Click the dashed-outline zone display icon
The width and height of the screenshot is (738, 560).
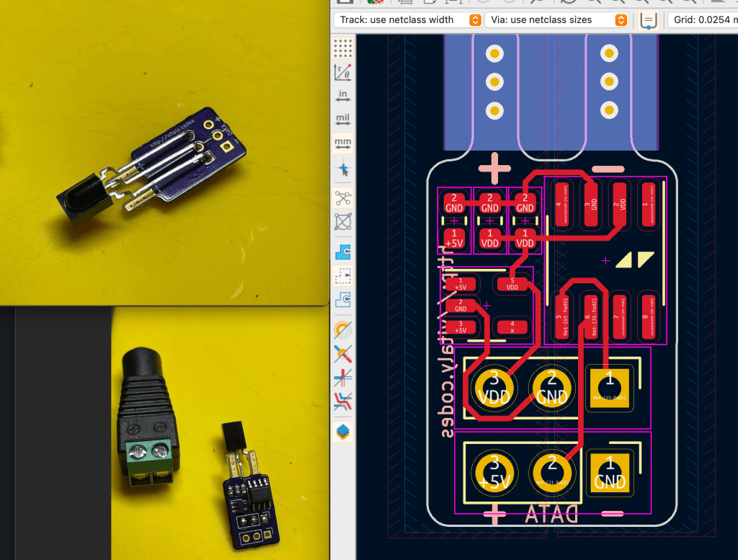point(343,275)
